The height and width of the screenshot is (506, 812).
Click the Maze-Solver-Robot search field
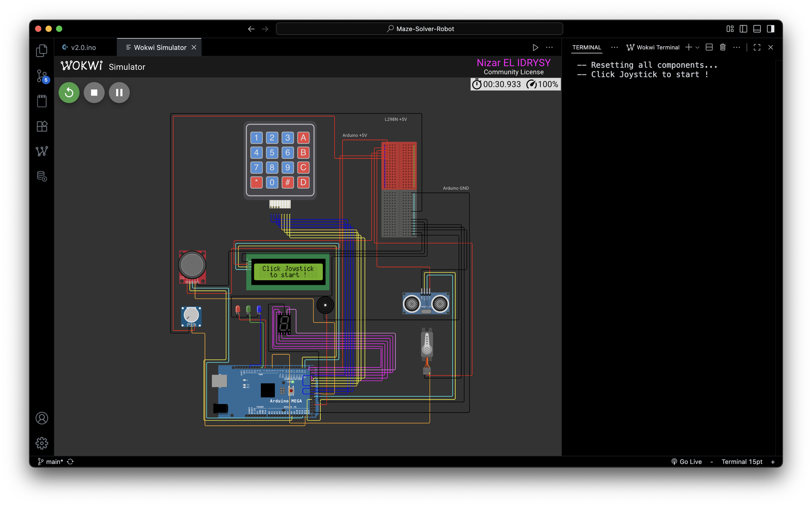click(x=420, y=29)
